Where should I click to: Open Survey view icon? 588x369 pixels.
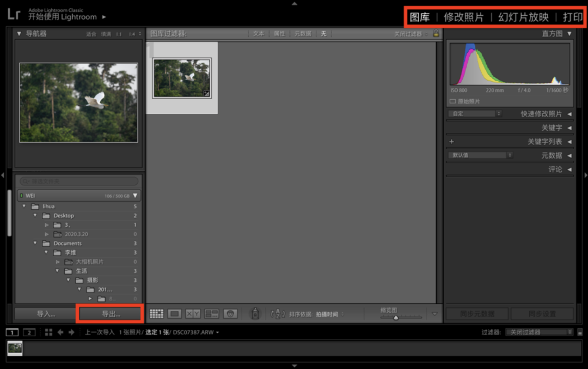(x=212, y=314)
